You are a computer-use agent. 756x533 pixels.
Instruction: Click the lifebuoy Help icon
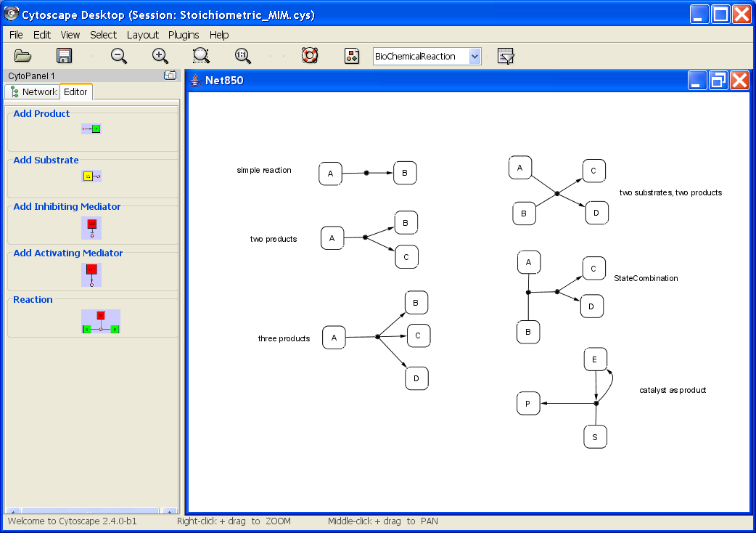coord(311,56)
